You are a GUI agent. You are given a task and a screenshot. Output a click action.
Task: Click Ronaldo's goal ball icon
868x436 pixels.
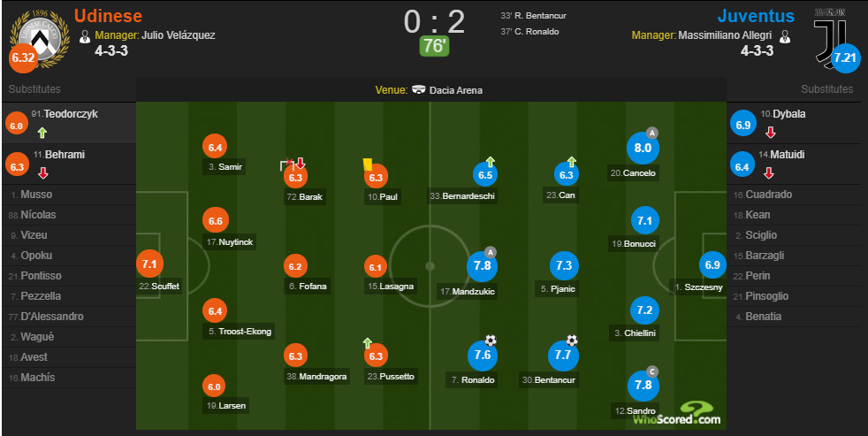point(491,340)
